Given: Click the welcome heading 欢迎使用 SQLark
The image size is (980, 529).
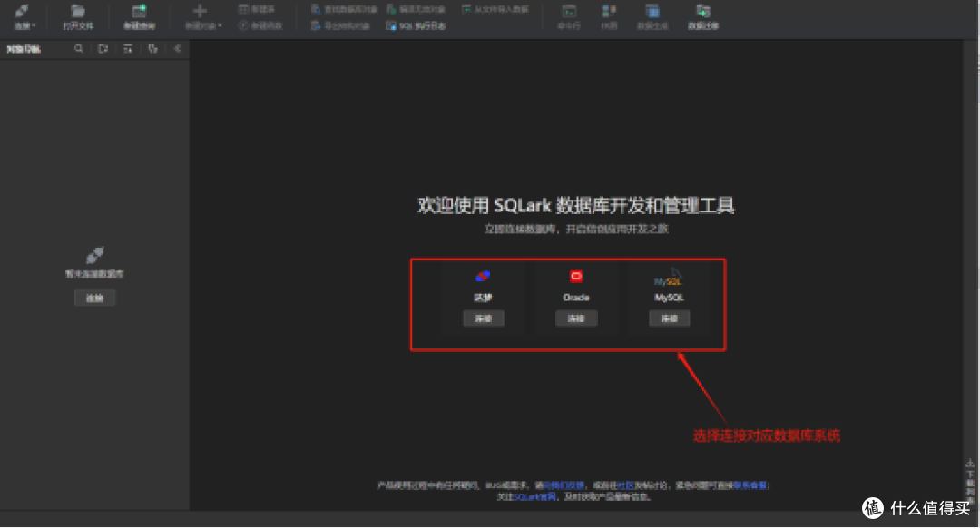Looking at the screenshot, I should (x=576, y=205).
